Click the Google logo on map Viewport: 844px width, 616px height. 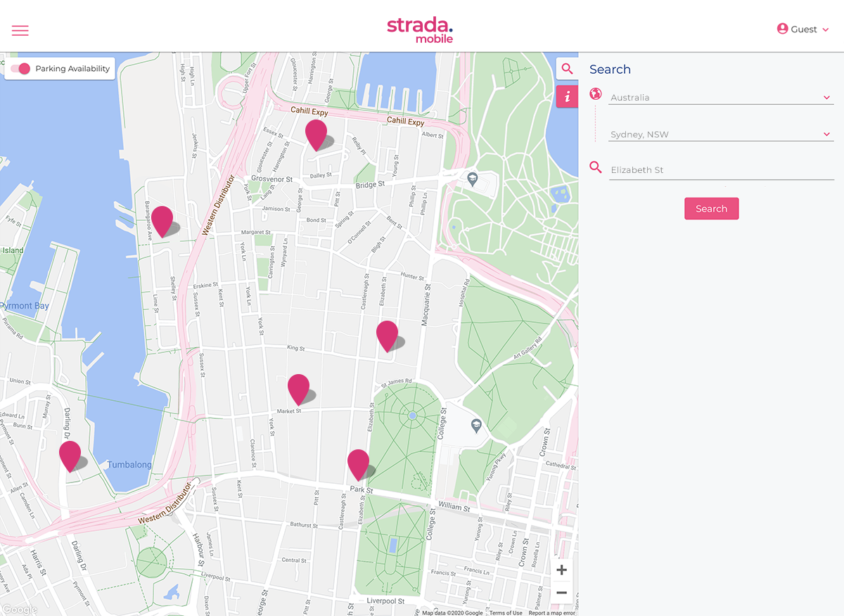pyautogui.click(x=19, y=610)
